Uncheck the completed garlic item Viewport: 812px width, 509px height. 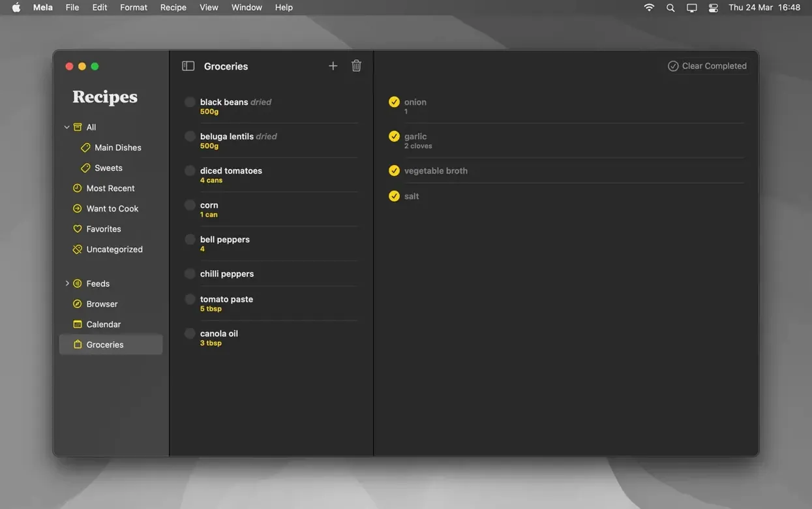(394, 136)
